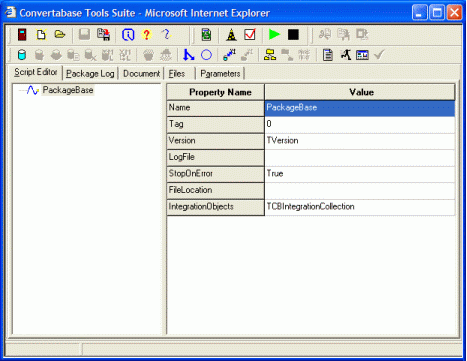Image resolution: width=467 pixels, height=361 pixels.
Task: Click the first grayed-out icon right of the stop button
Action: 325,35
